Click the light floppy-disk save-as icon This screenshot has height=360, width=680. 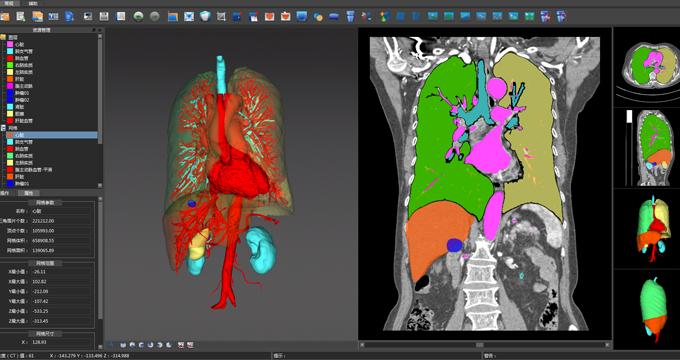[121, 16]
